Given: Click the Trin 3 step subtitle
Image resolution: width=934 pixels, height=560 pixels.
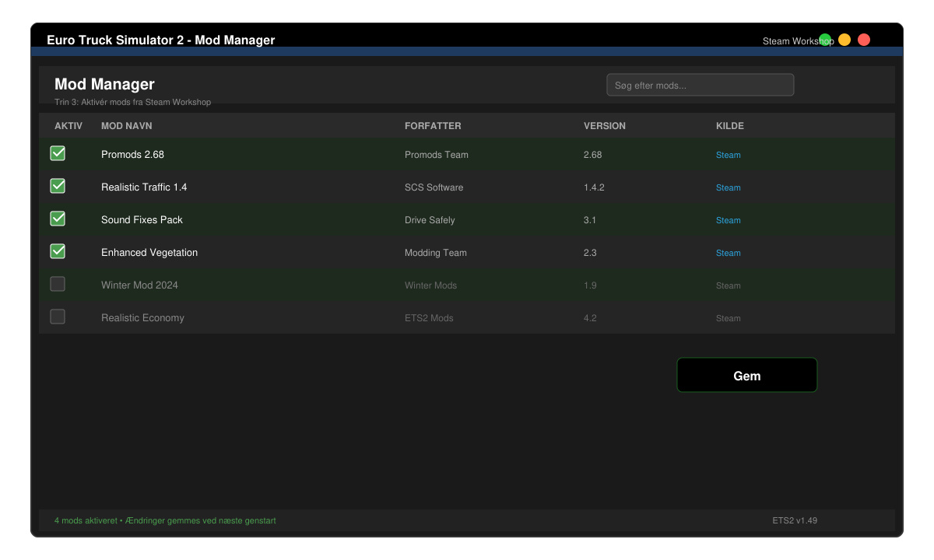Looking at the screenshot, I should click(132, 102).
